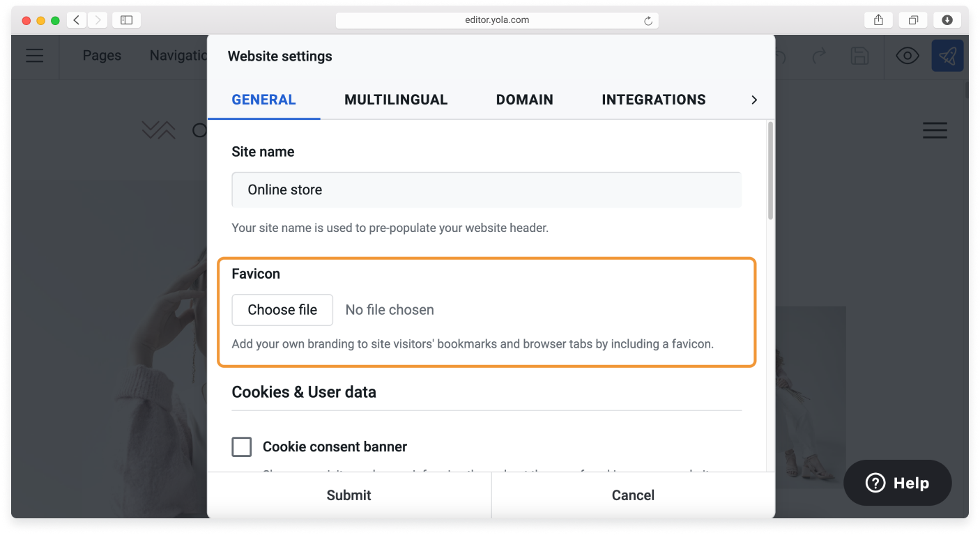Cancel the website settings dialog
Viewport: 980px width, 535px height.
(x=633, y=495)
